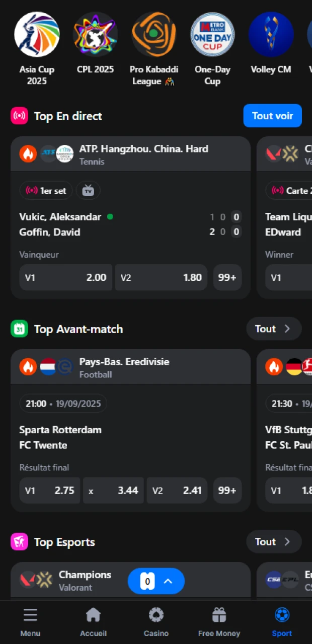Click the TV live stream icon
The width and height of the screenshot is (312, 644).
tap(88, 191)
